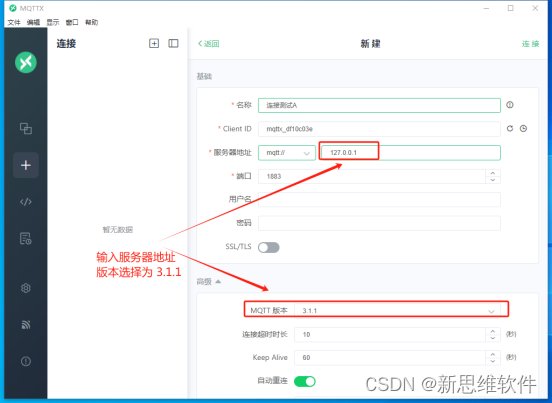Click the clock icon beside Client ID
The height and width of the screenshot is (403, 552).
[x=523, y=128]
